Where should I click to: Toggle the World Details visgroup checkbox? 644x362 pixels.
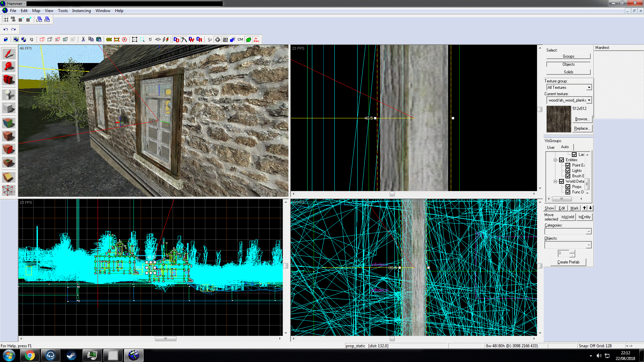click(561, 181)
